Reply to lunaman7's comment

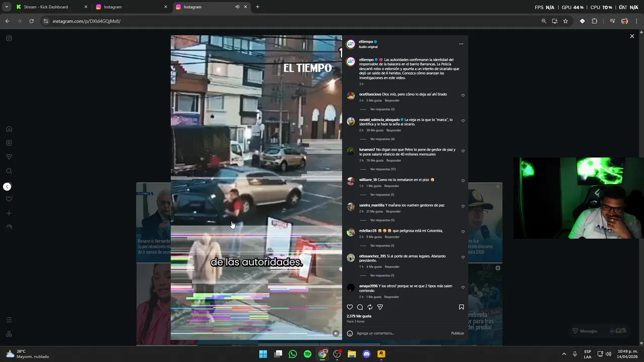click(393, 160)
